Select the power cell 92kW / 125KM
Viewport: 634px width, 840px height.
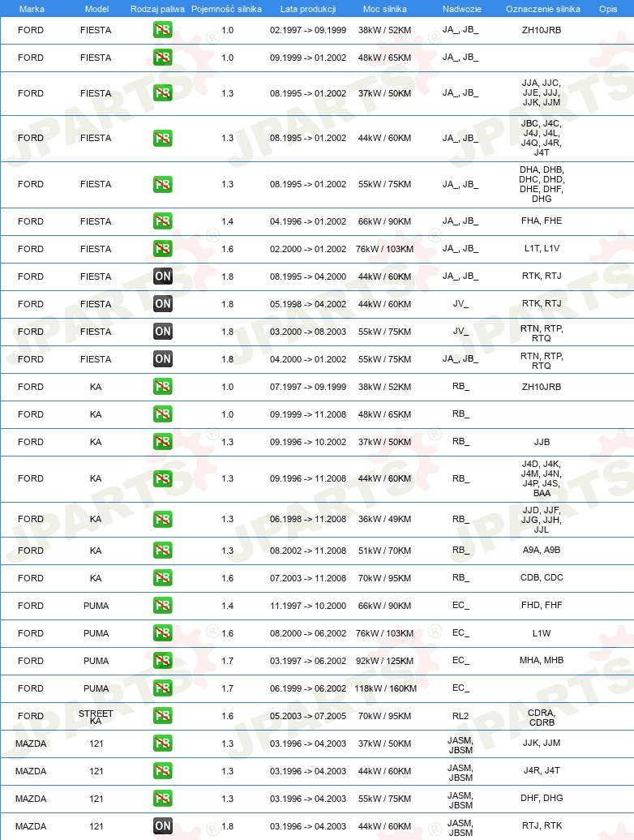[384, 661]
